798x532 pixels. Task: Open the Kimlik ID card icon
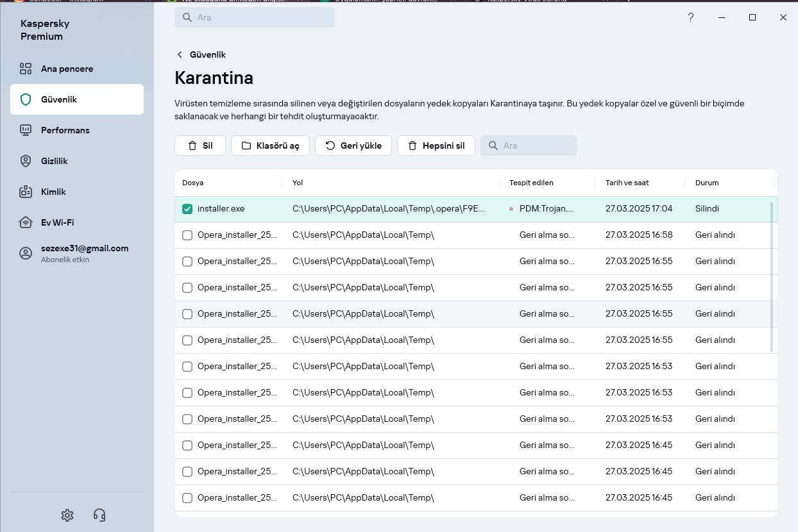[26, 192]
